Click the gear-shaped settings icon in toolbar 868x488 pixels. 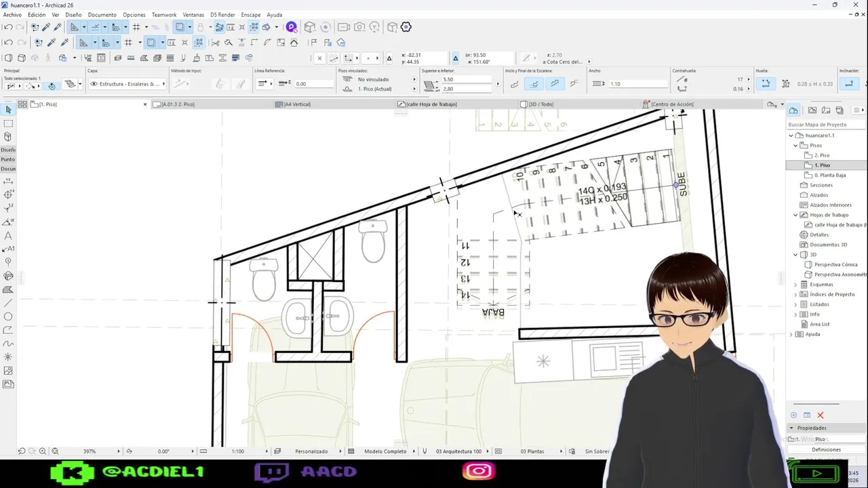(x=406, y=27)
